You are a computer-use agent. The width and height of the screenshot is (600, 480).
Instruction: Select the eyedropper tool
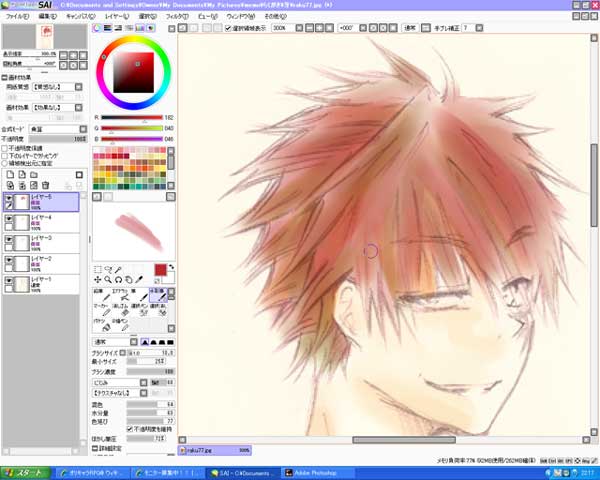pyautogui.click(x=139, y=279)
